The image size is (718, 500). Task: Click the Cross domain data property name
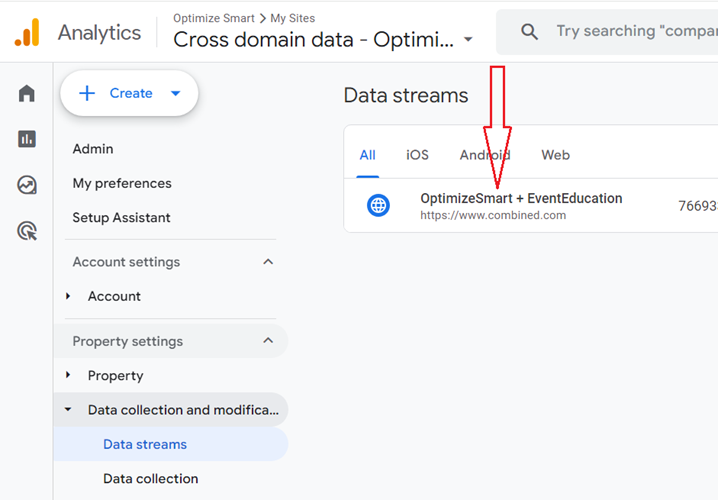click(x=314, y=39)
